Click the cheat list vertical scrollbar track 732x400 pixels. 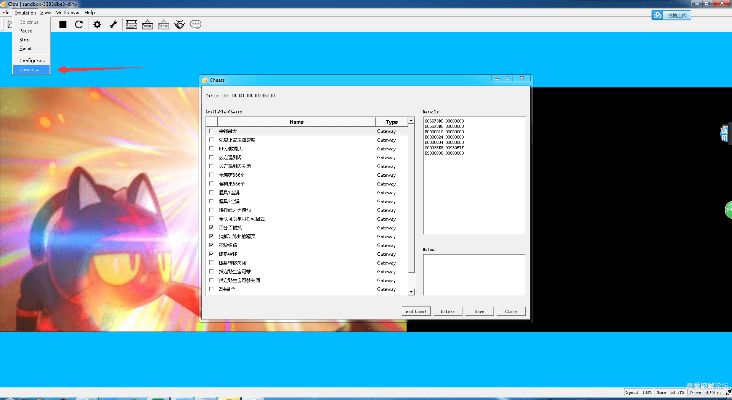point(410,200)
